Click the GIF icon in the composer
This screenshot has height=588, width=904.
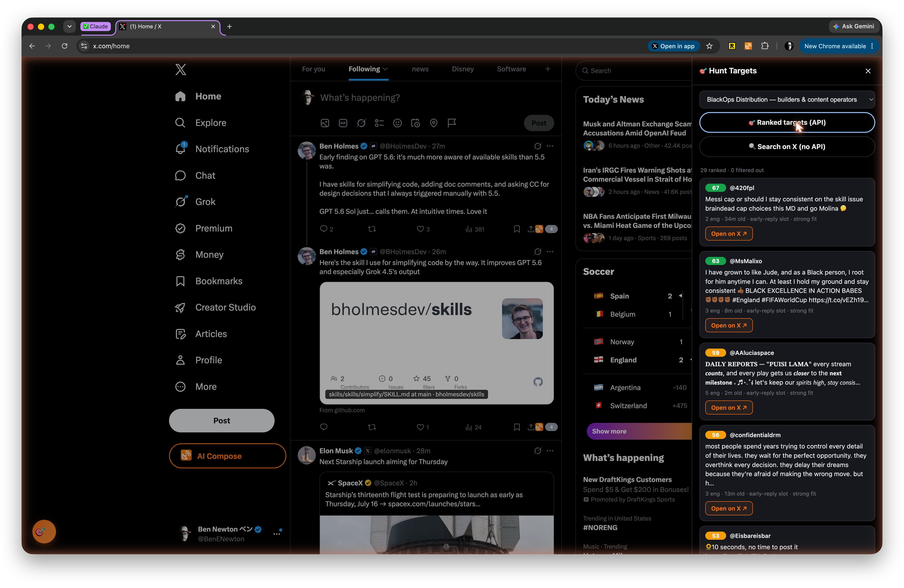click(343, 123)
